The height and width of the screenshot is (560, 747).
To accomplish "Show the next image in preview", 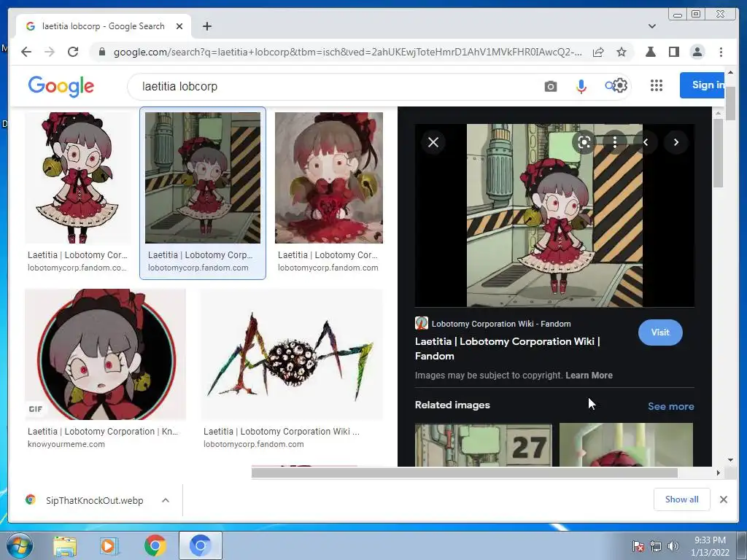I will click(x=676, y=142).
